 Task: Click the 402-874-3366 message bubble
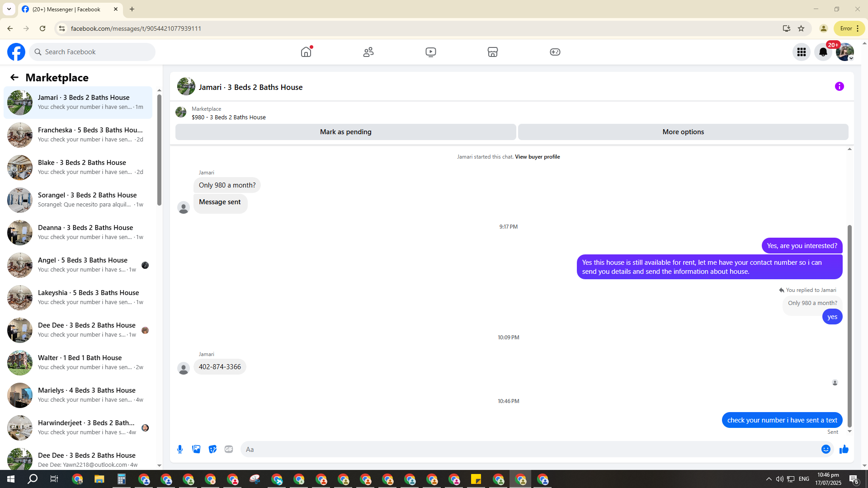pos(220,367)
